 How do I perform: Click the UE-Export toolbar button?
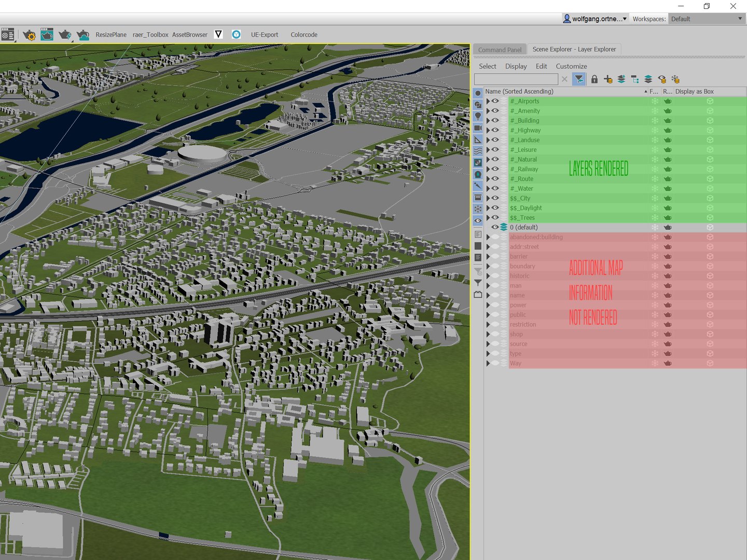click(265, 35)
